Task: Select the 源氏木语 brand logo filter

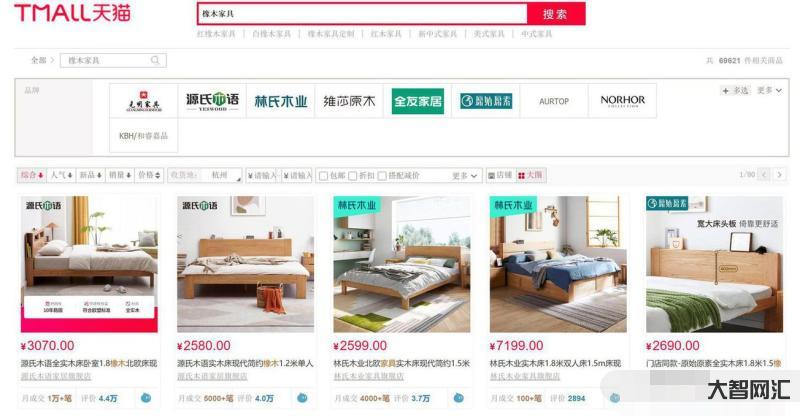Action: pos(212,101)
